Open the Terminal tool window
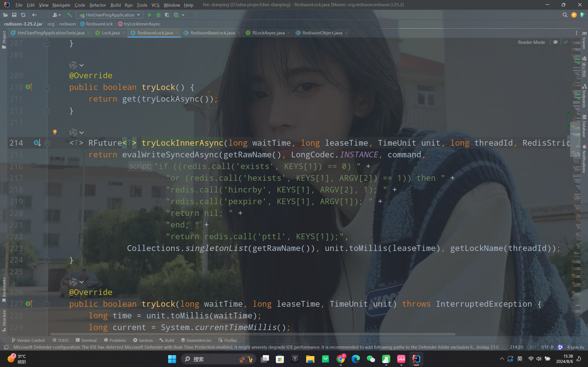The height and width of the screenshot is (367, 588). [x=86, y=340]
